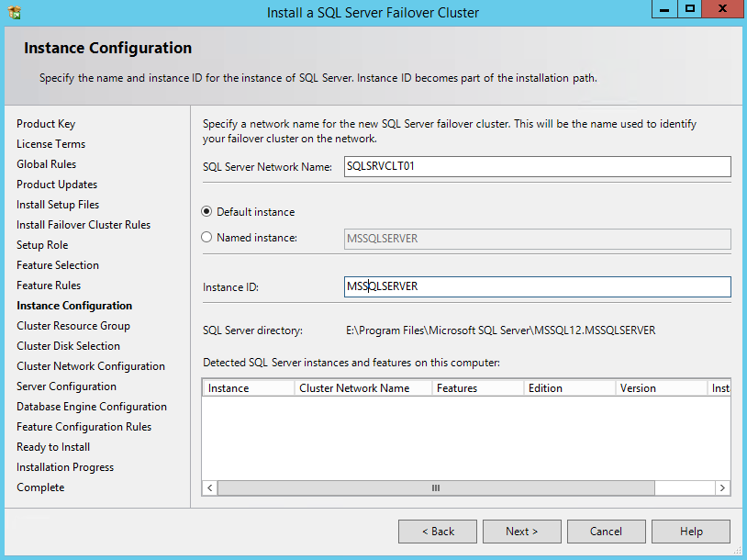Image resolution: width=747 pixels, height=560 pixels.
Task: Cancel the failover cluster installation
Action: pos(606,532)
